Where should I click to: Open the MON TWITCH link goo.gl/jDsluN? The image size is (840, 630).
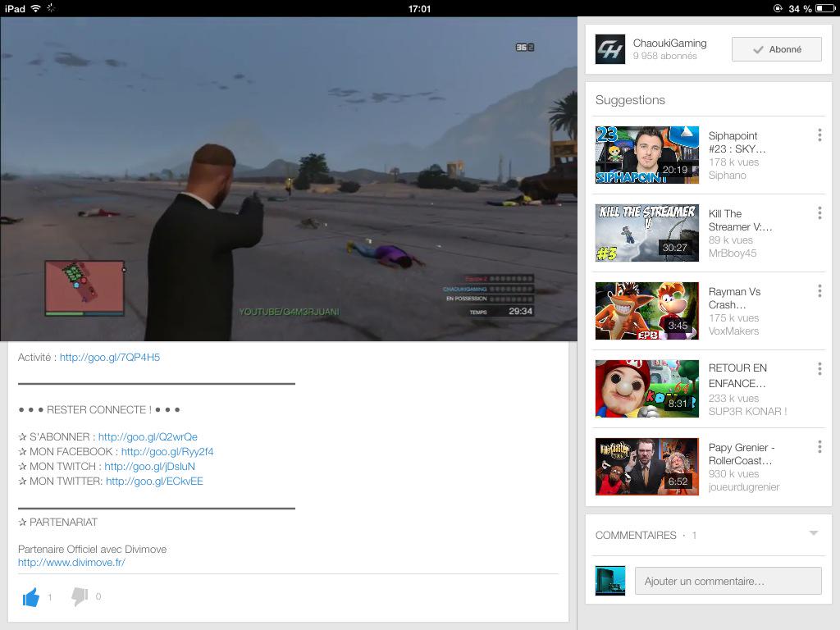click(x=149, y=467)
